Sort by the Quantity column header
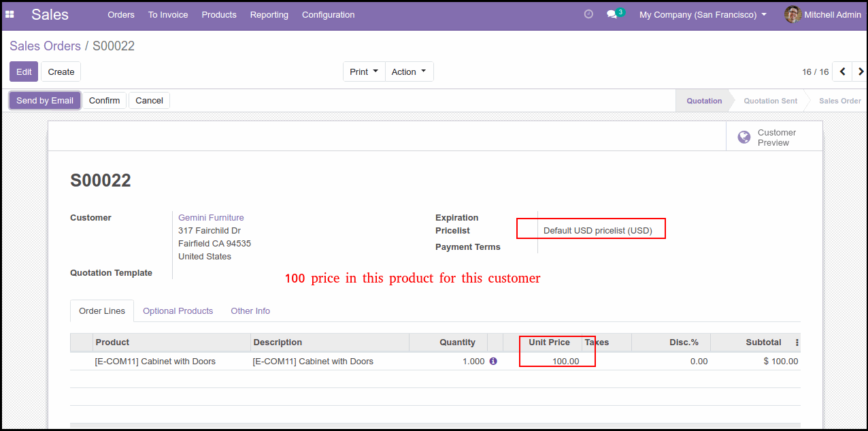The width and height of the screenshot is (868, 431). coord(448,342)
